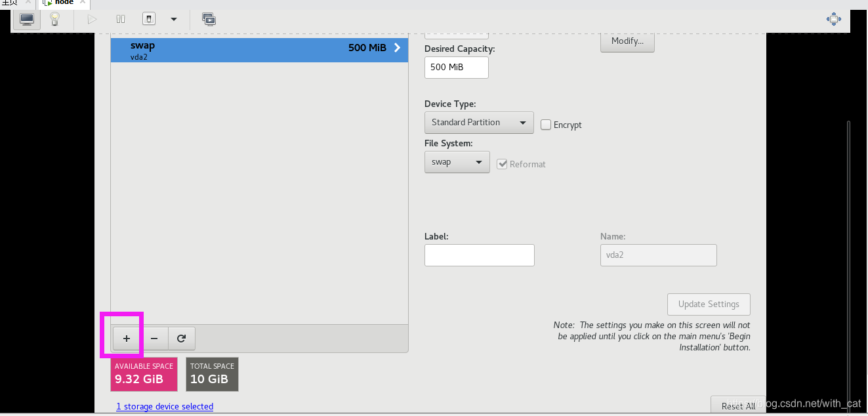Click the Reset All button
This screenshot has width=868, height=416.
738,406
